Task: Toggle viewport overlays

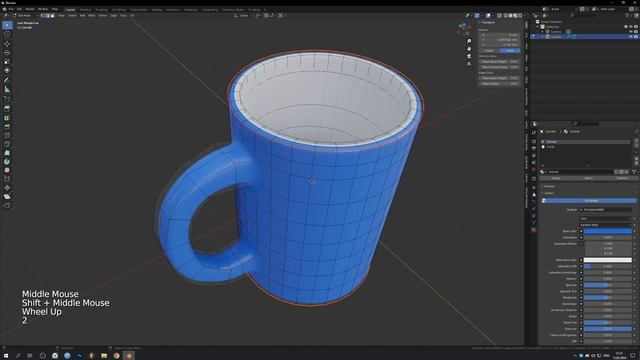Action: click(x=489, y=16)
